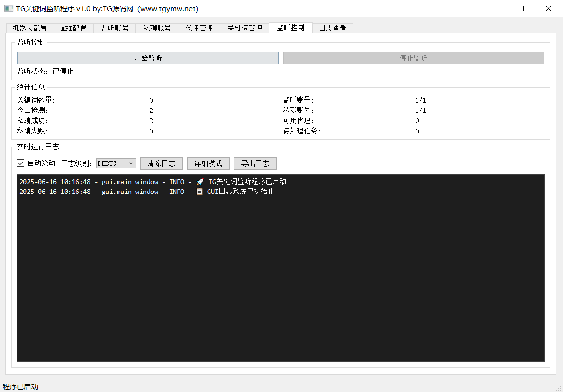The height and width of the screenshot is (392, 563).
Task: Maximize the application window
Action: tap(521, 8)
